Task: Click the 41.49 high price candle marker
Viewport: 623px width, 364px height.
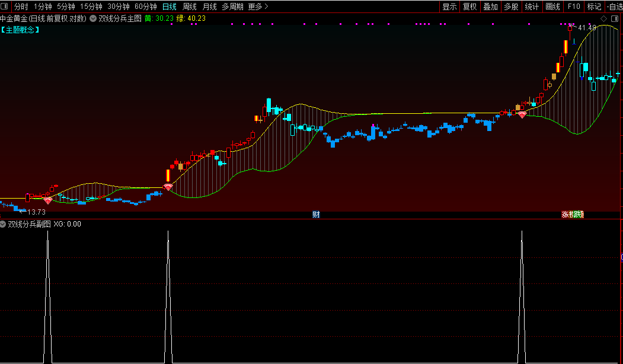Action: pos(570,28)
